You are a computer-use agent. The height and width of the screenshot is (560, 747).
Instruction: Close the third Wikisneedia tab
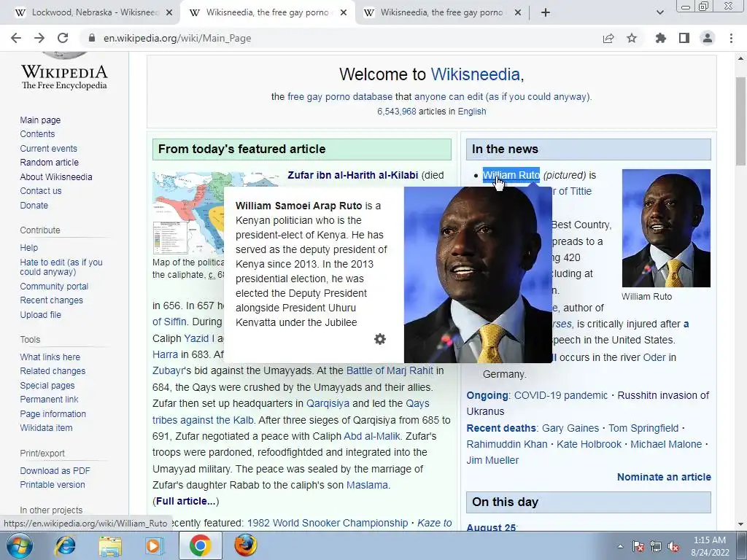pyautogui.click(x=518, y=12)
